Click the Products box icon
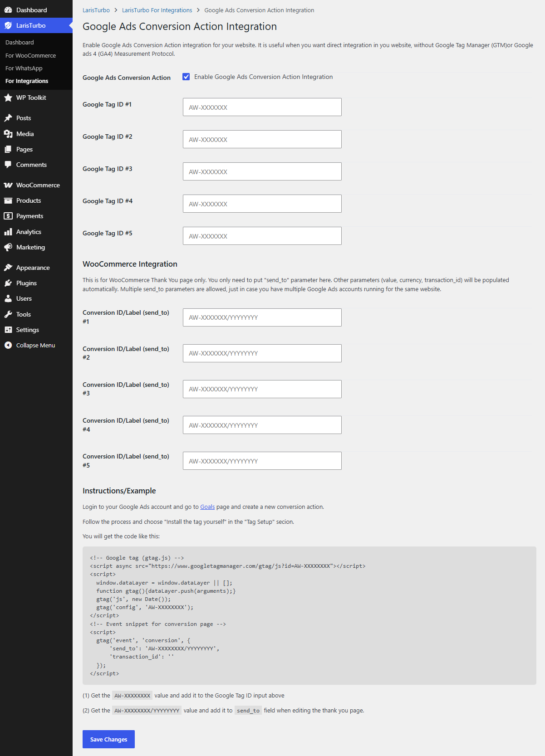The height and width of the screenshot is (756, 545). pyautogui.click(x=8, y=200)
